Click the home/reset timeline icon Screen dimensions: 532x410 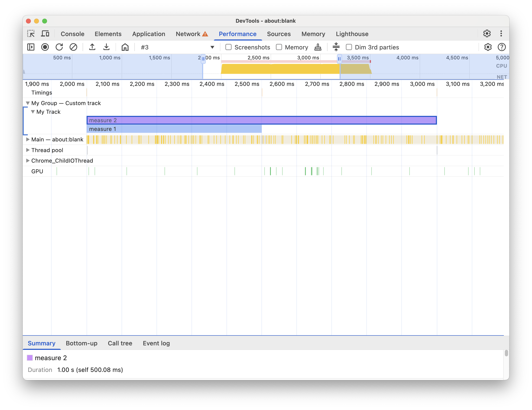tap(125, 47)
